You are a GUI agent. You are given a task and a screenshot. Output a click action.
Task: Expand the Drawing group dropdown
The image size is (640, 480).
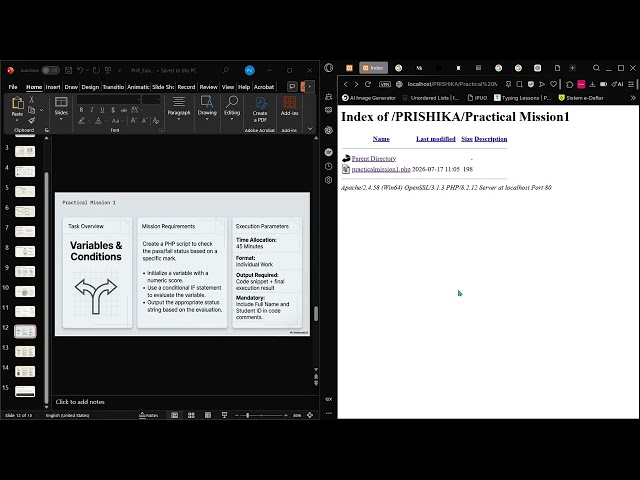point(207,119)
